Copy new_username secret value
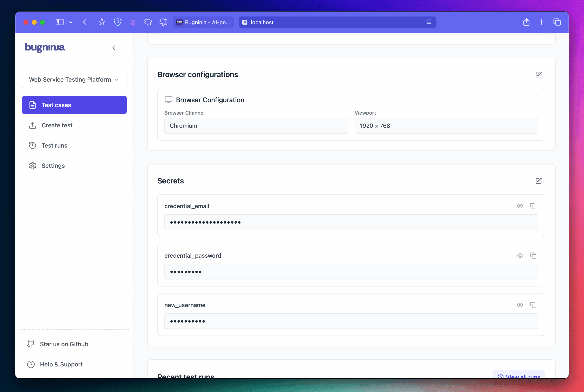584x392 pixels. click(533, 305)
